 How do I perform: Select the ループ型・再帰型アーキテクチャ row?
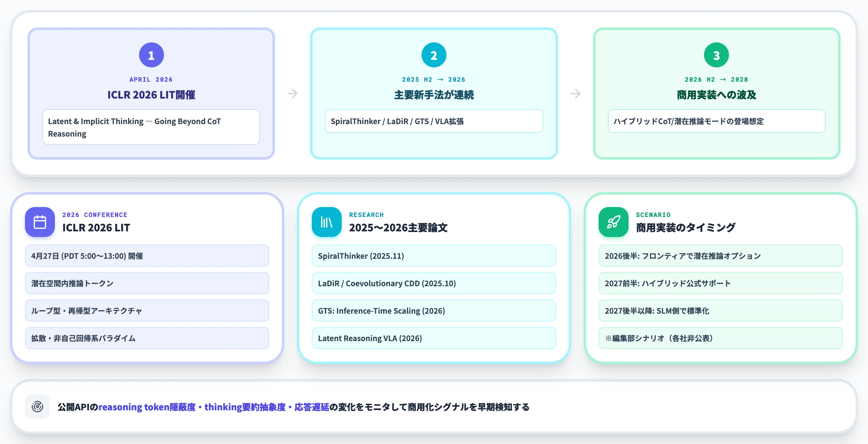147,311
